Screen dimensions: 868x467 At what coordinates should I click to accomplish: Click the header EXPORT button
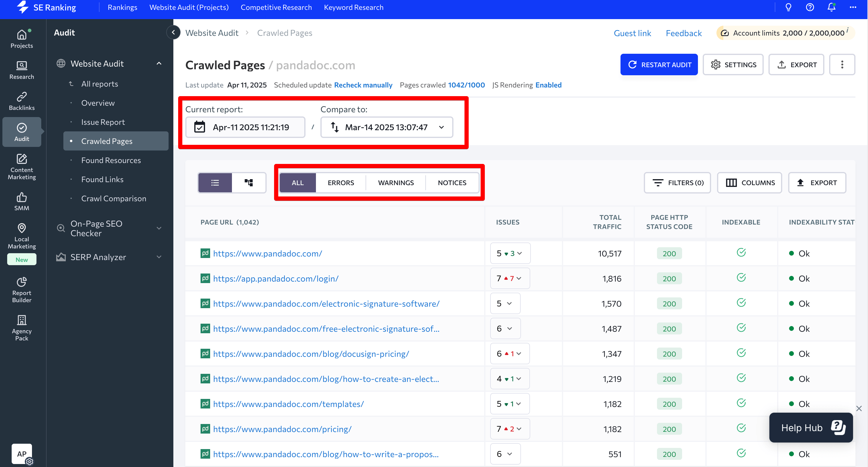click(x=796, y=65)
